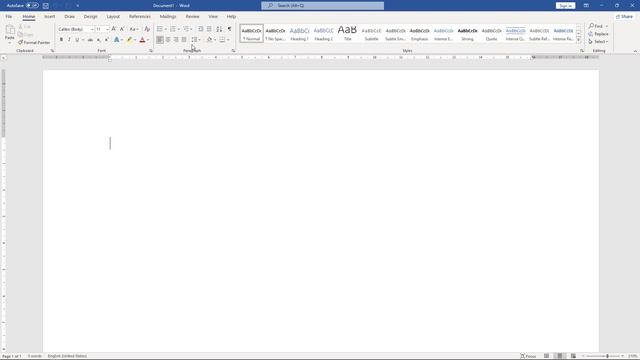Center the text
Screen dimensions: 640x360
click(x=168, y=40)
